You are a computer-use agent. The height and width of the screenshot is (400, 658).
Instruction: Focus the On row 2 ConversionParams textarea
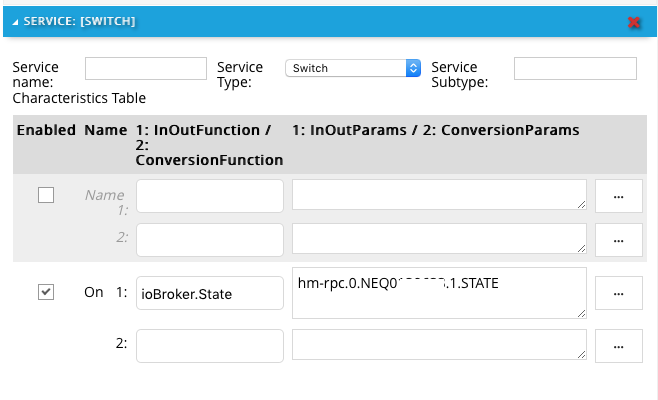click(x=439, y=346)
